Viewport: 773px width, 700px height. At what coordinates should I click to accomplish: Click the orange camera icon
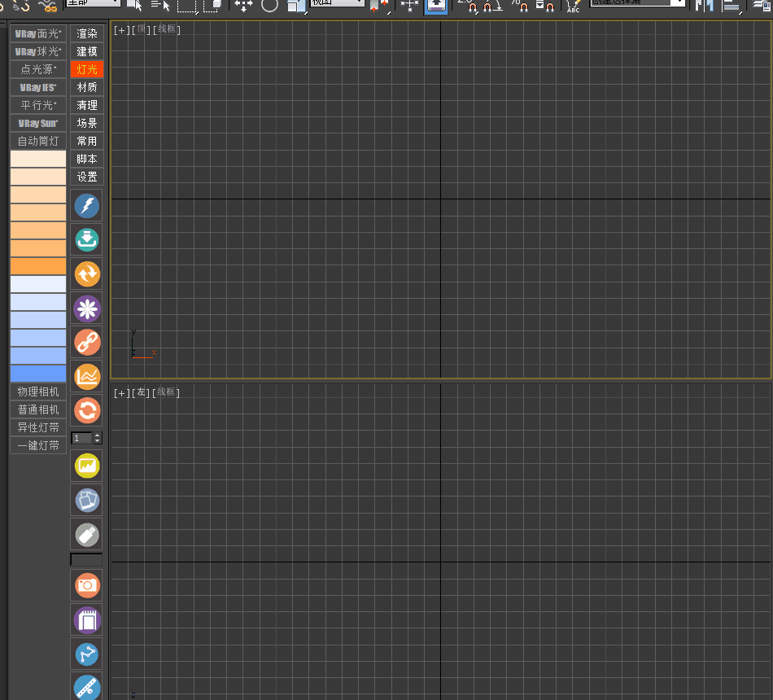[87, 585]
